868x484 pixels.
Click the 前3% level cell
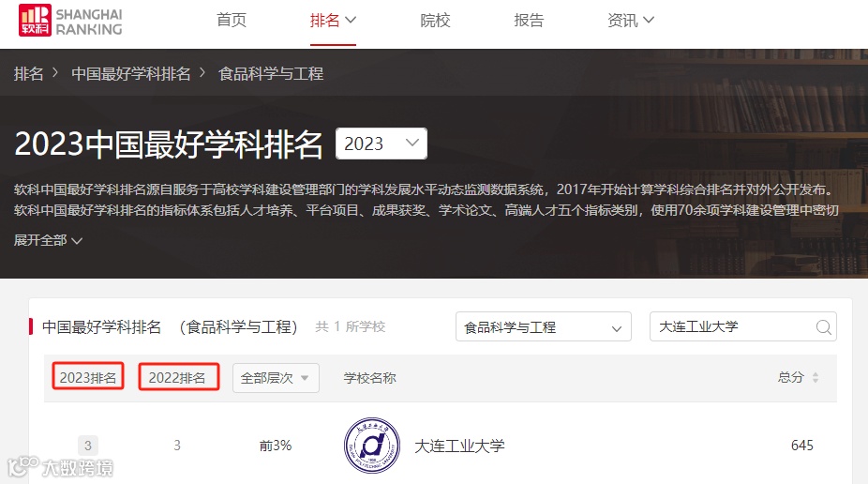pyautogui.click(x=276, y=446)
